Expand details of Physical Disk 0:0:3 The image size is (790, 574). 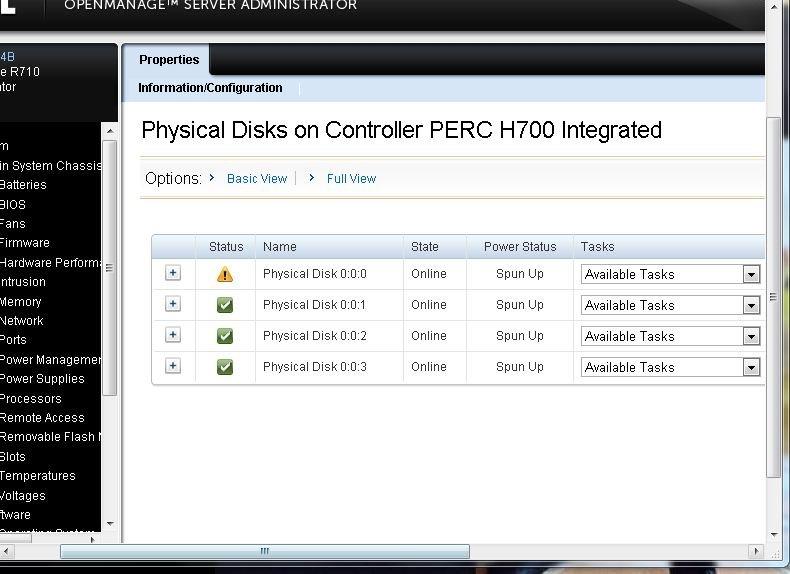(x=173, y=365)
